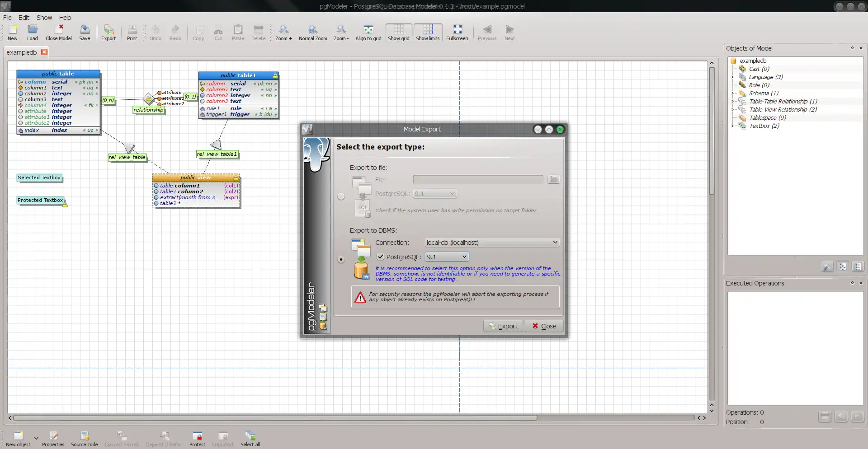Click the File path input field

coord(478,180)
